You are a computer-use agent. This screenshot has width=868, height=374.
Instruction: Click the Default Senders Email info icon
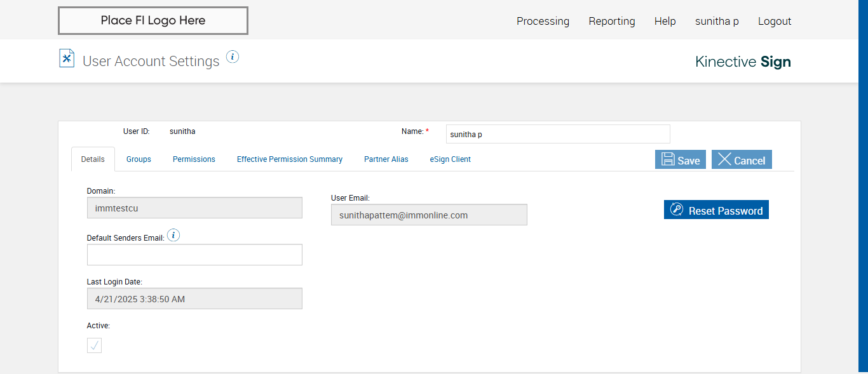[x=173, y=236]
